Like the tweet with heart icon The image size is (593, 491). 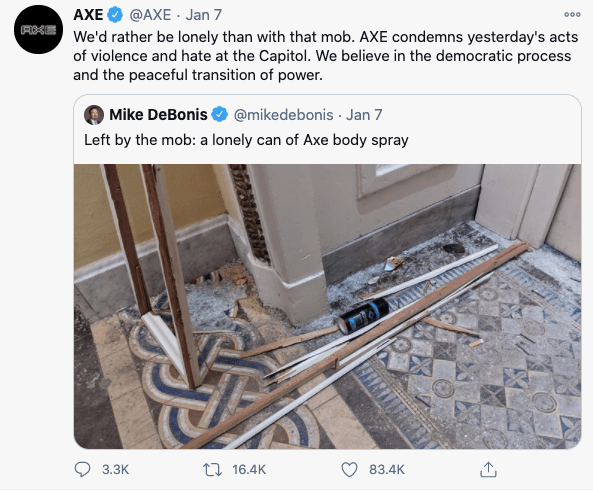(x=349, y=470)
